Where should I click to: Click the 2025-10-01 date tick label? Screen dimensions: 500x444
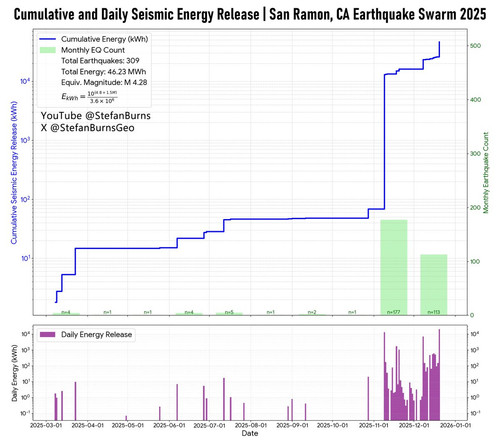332,426
